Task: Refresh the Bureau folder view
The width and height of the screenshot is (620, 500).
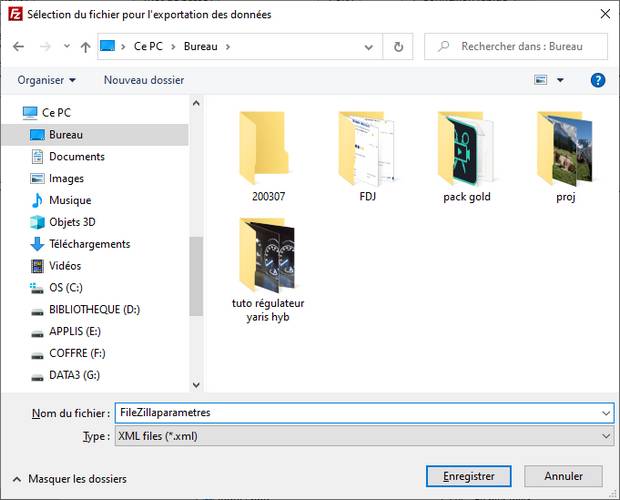Action: [398, 47]
